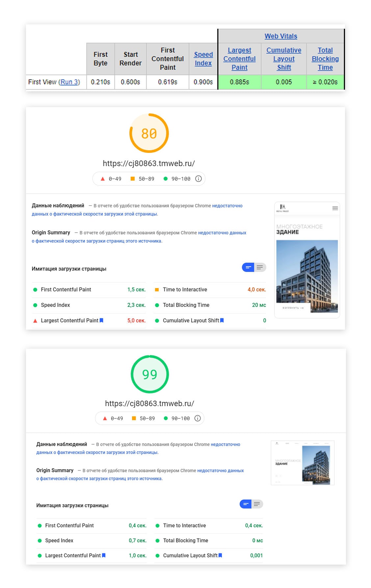
Task: Click the Total Blocking Time column header link
Action: coord(325,59)
